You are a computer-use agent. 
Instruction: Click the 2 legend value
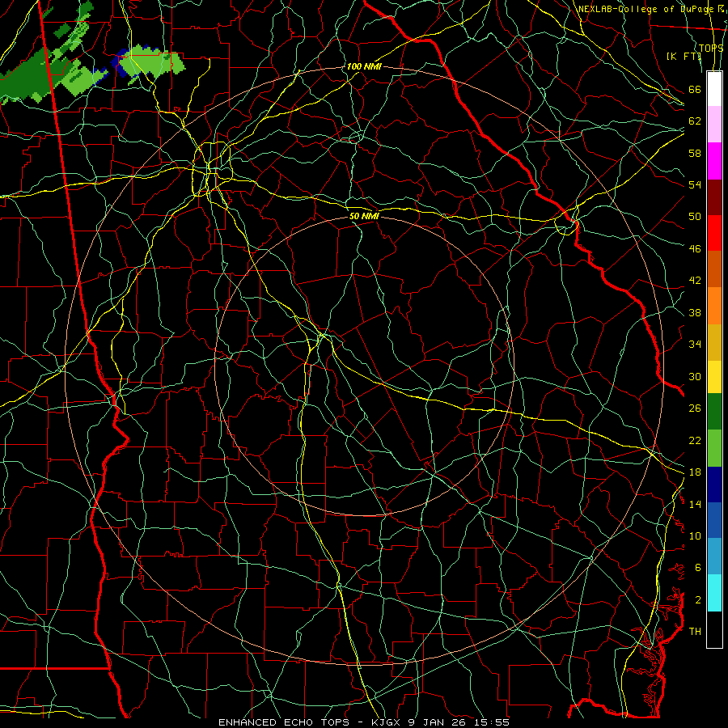coord(697,600)
